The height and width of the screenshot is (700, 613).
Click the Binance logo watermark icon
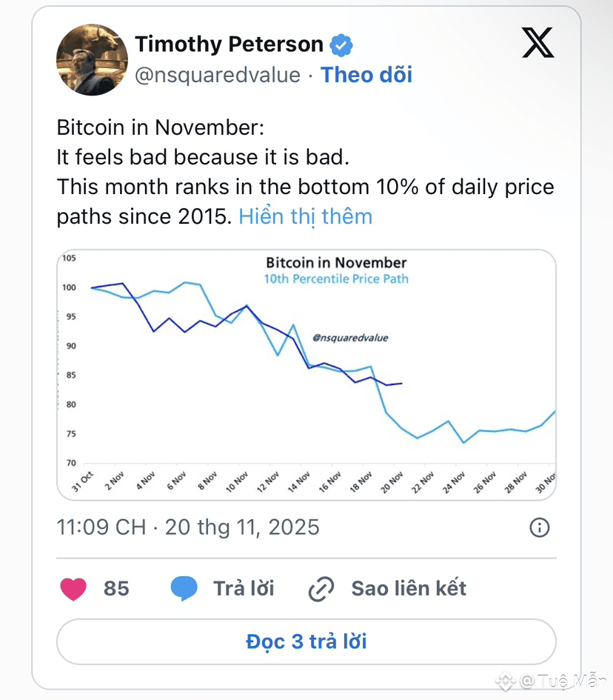coord(506,681)
